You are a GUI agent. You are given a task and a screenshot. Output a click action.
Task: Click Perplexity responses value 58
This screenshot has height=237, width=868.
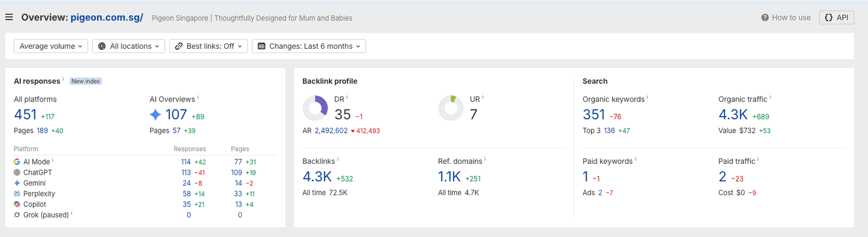click(187, 194)
